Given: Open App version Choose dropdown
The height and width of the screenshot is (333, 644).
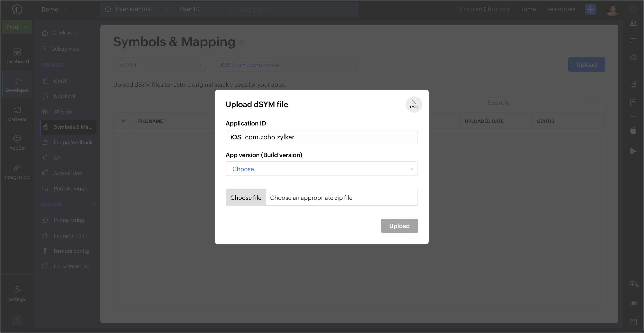Looking at the screenshot, I should (322, 169).
